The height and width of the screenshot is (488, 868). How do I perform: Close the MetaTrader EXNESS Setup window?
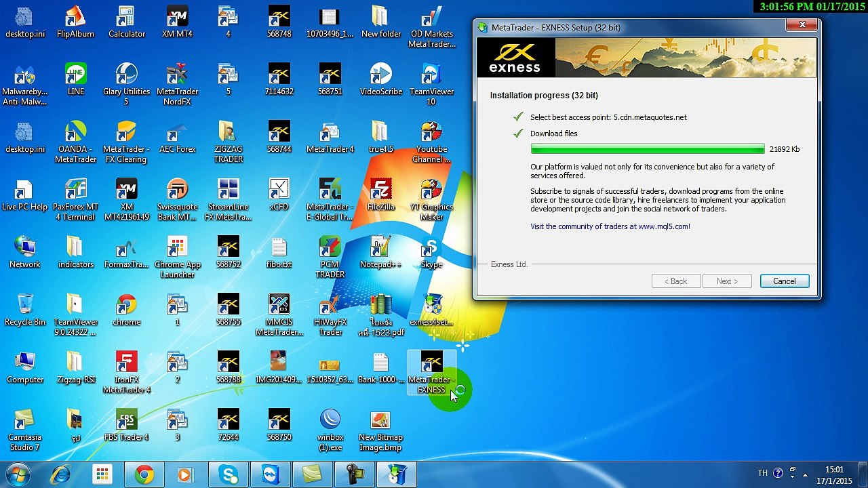click(802, 25)
